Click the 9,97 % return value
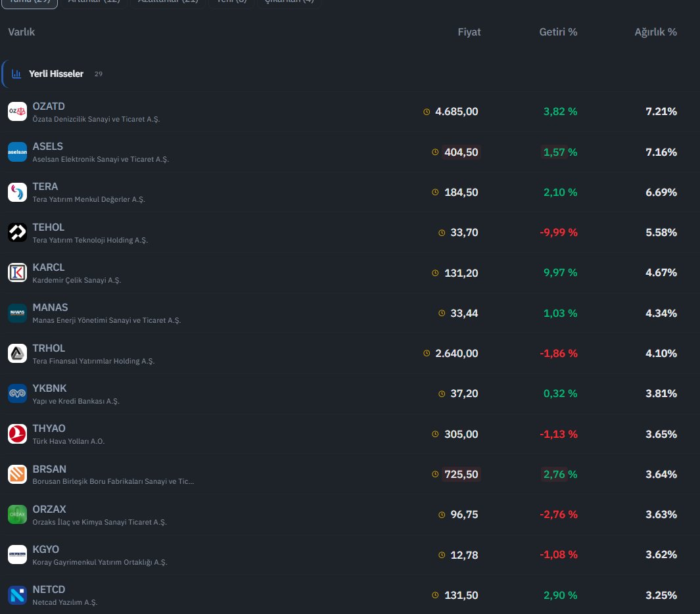700x614 pixels. [560, 273]
